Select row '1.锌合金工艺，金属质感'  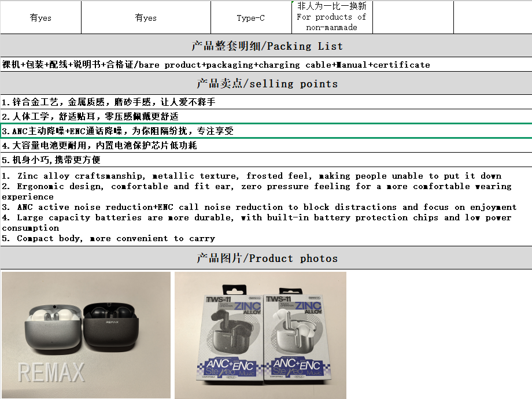click(x=266, y=102)
